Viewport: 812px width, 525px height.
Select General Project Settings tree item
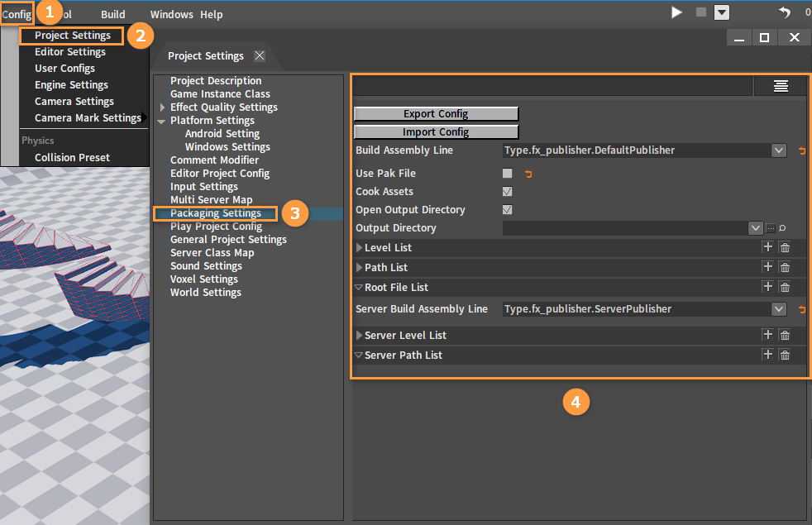coord(228,240)
